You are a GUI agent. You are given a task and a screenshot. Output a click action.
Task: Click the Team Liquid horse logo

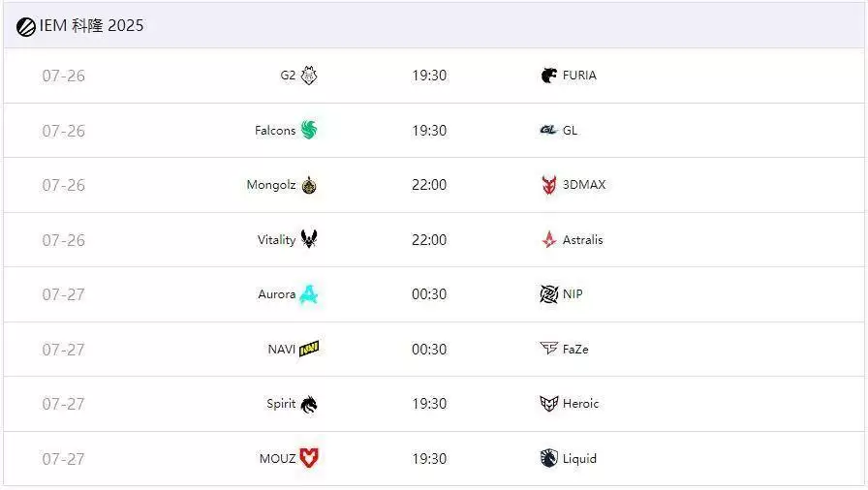pos(549,458)
